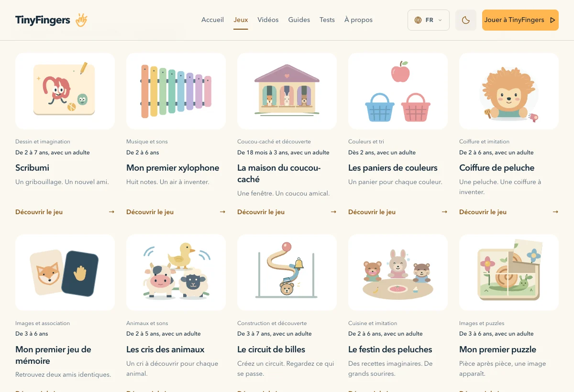Open the plush picnic feast illustration
Screen dimensions: 574x392
pyautogui.click(x=398, y=272)
